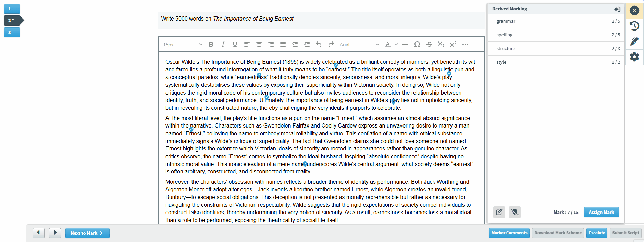
Task: Click the Assign Mark button
Action: coord(601,212)
